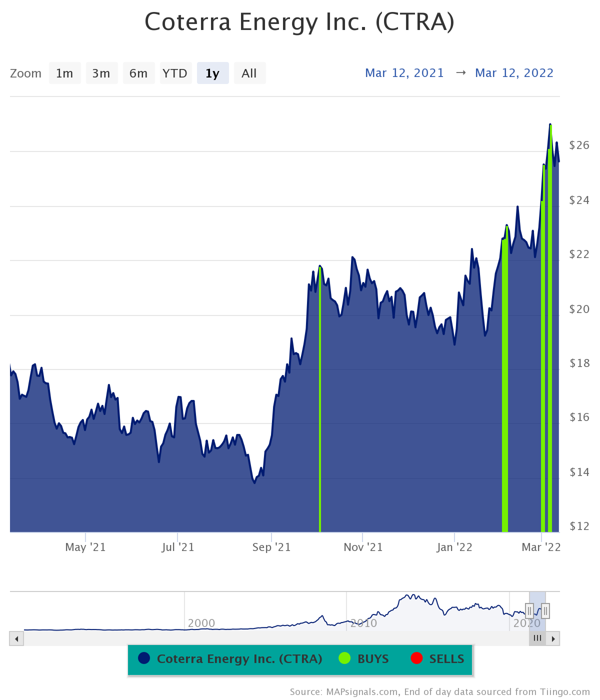Toggle the SELLS legend series

point(437,659)
